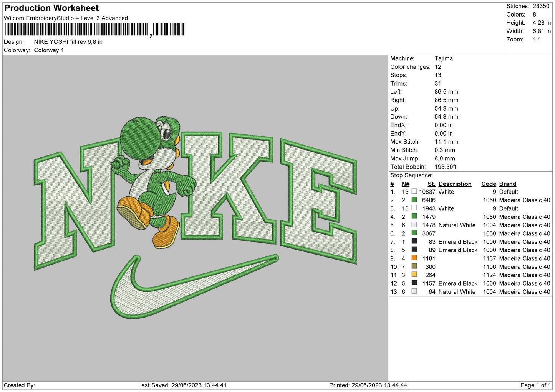Click the yellow swatch in stop row 11
The width and height of the screenshot is (555, 392).
414,275
